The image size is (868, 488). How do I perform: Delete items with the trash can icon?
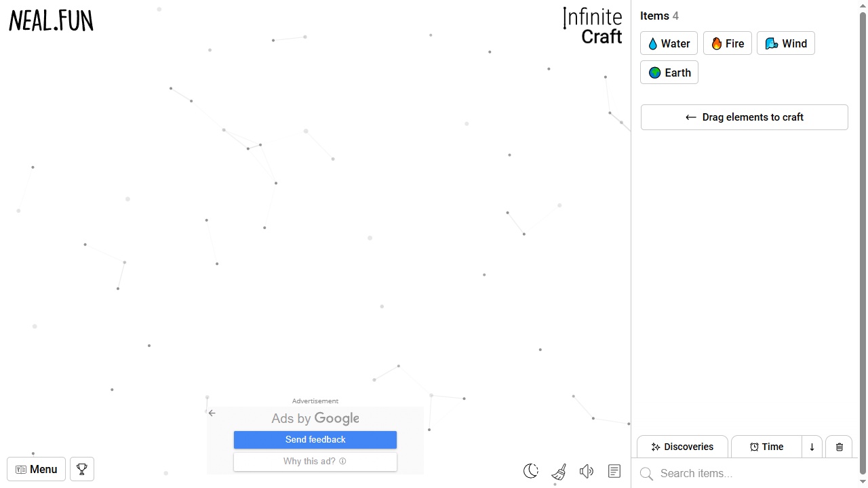pyautogui.click(x=839, y=447)
